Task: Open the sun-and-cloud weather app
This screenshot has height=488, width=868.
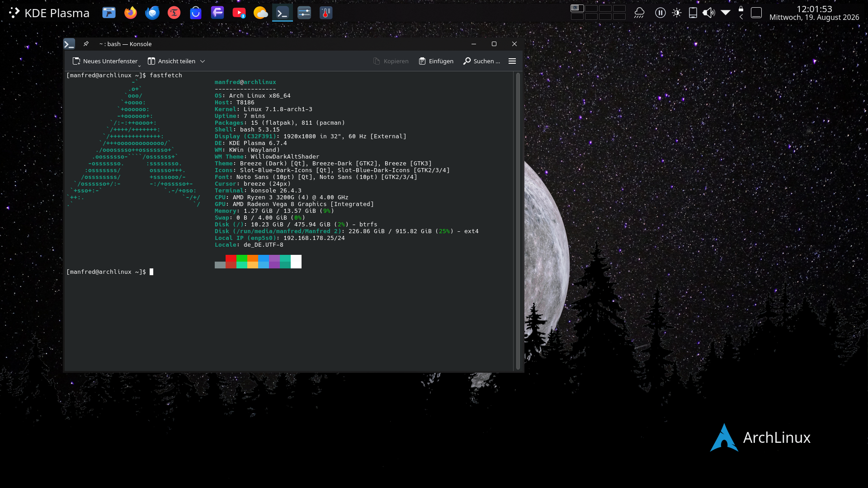Action: click(x=261, y=13)
